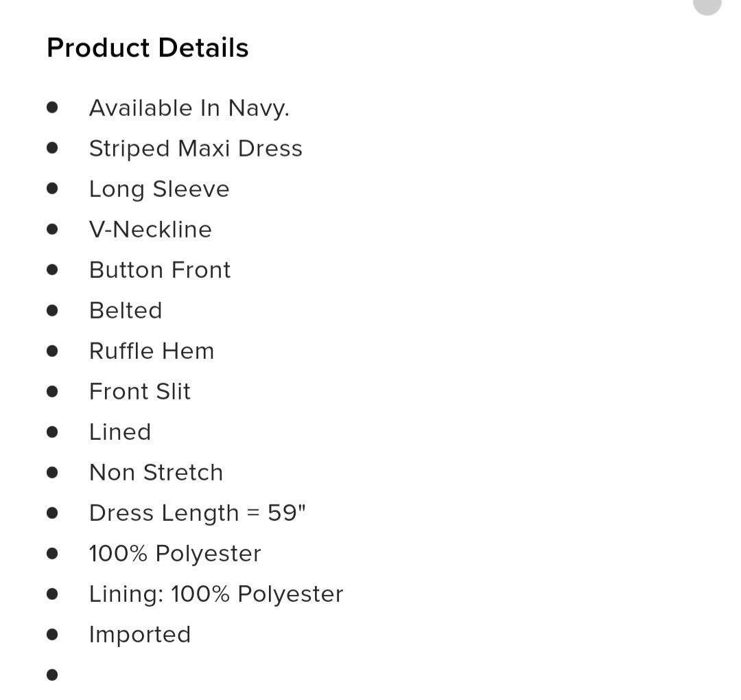Select the '100% Polyester' fabric line
741x700 pixels.
pyautogui.click(x=175, y=553)
